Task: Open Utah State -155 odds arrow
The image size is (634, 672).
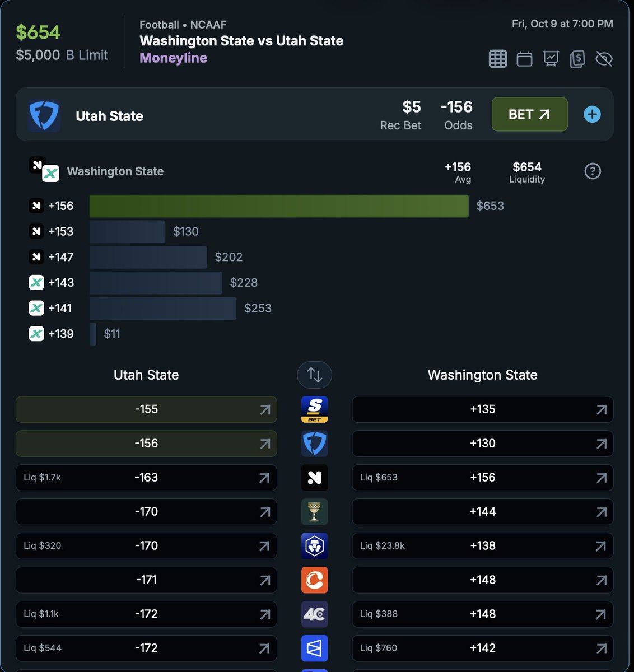Action: tap(265, 410)
